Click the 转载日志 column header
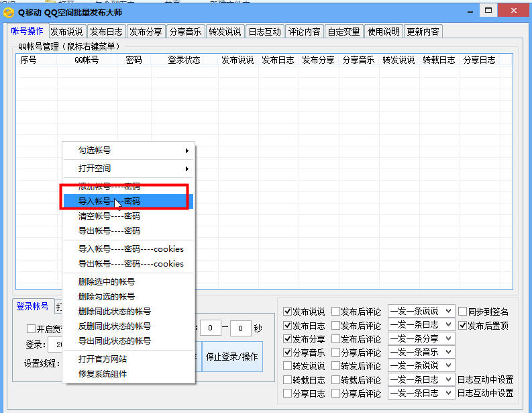 (x=439, y=60)
